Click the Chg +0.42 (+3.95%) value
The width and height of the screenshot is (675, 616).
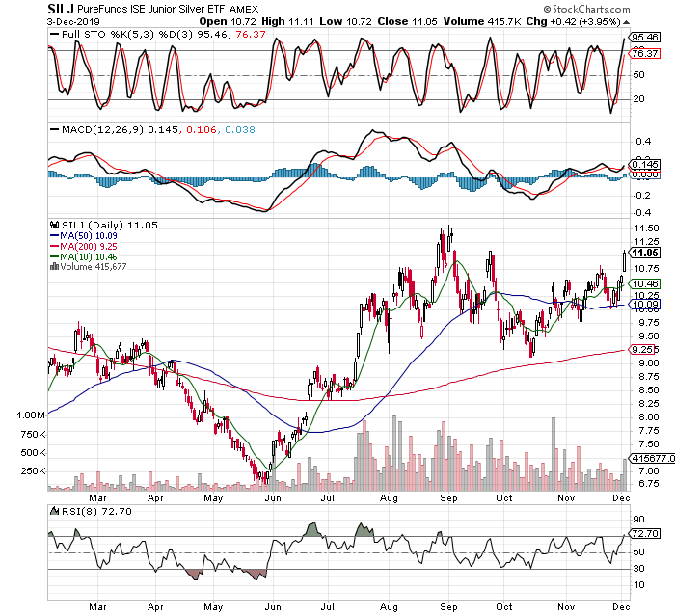[574, 21]
